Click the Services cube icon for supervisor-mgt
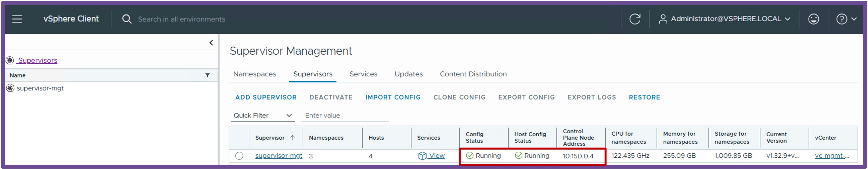This screenshot has height=169, width=868. [422, 156]
